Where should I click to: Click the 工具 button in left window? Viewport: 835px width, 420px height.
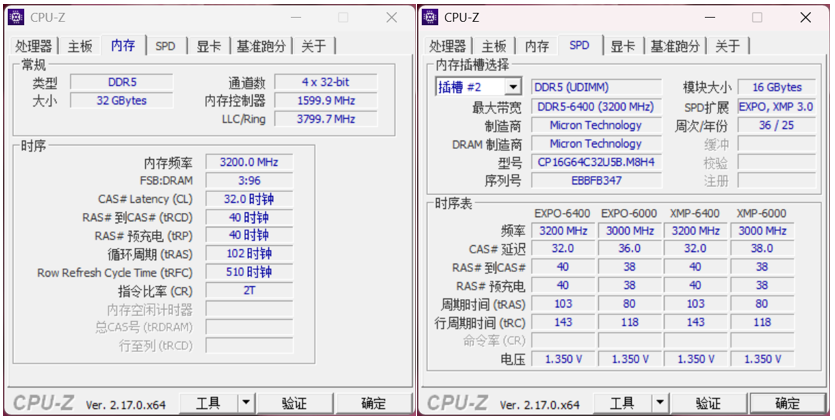(208, 403)
